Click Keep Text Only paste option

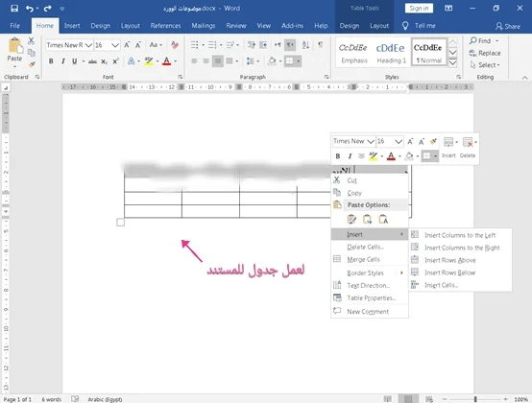click(x=383, y=220)
